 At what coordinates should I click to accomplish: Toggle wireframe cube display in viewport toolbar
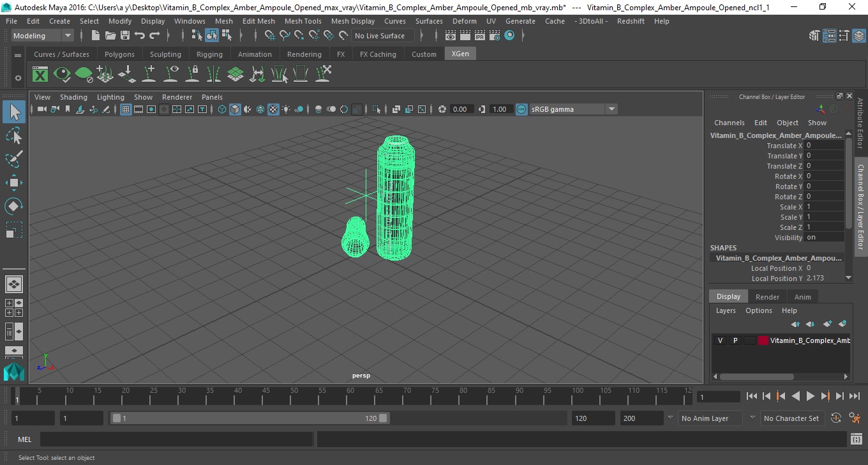(221, 109)
